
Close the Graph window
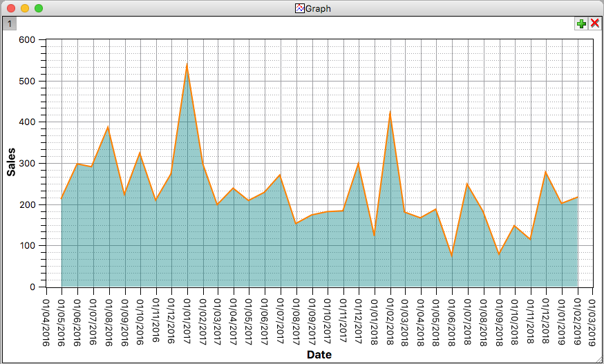pos(11,8)
